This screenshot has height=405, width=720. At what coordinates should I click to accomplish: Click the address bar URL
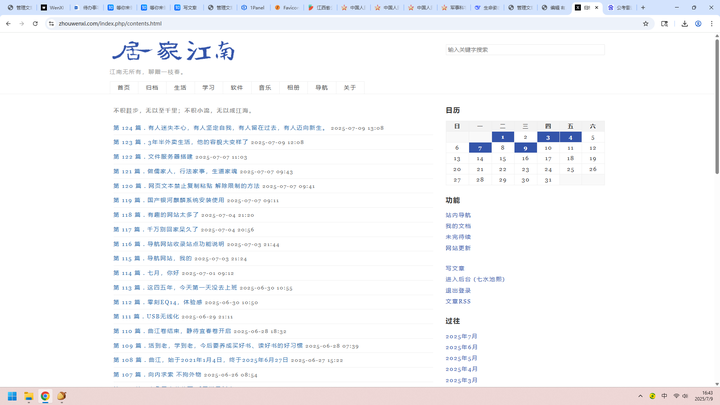pos(110,23)
